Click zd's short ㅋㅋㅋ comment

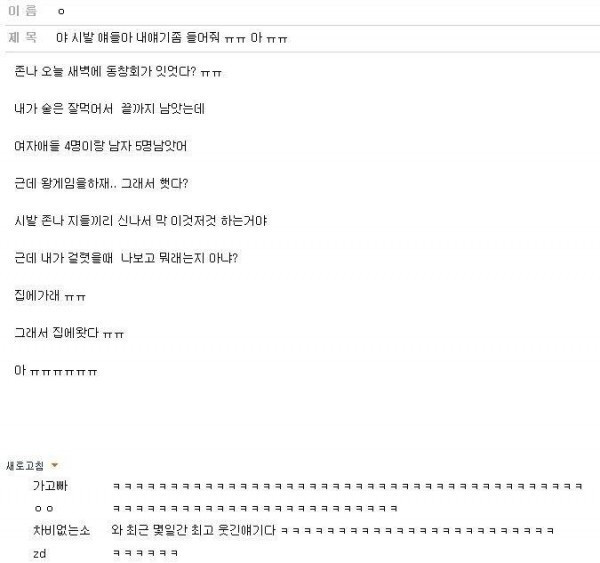pos(145,553)
